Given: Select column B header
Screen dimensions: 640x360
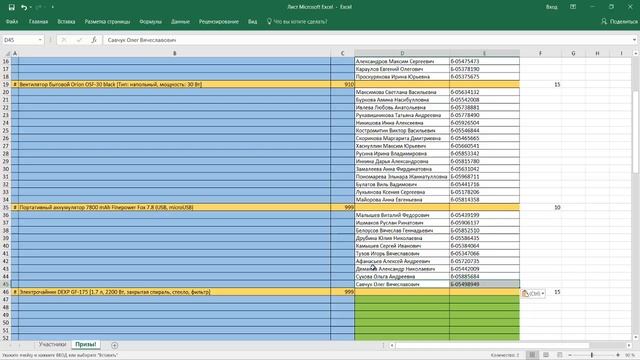Looking at the screenshot, I should 175,53.
